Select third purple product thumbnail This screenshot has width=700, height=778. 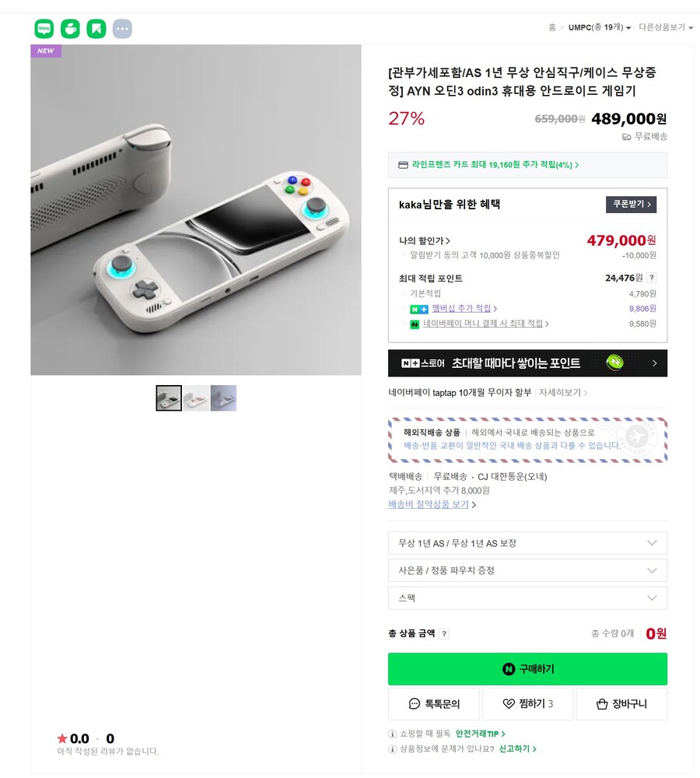223,398
